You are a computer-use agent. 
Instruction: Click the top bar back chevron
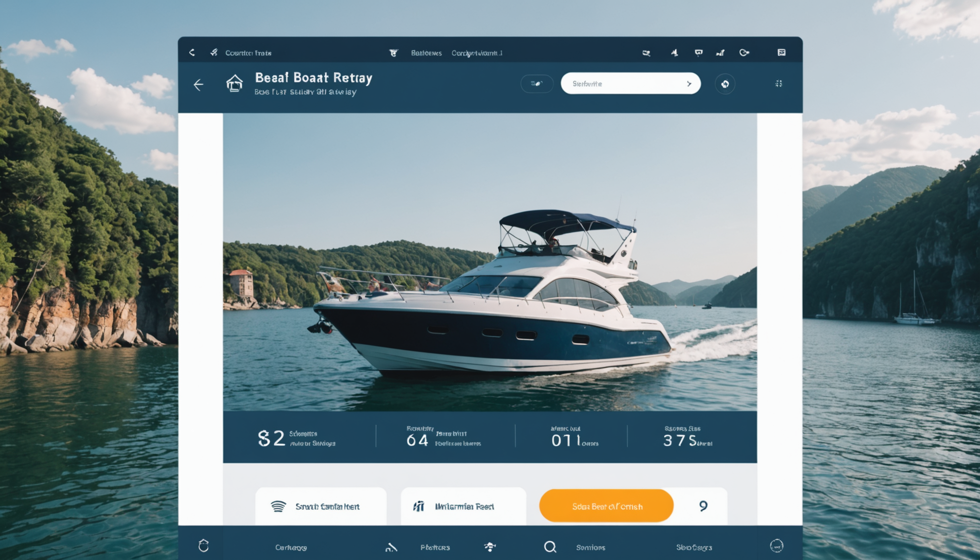192,52
